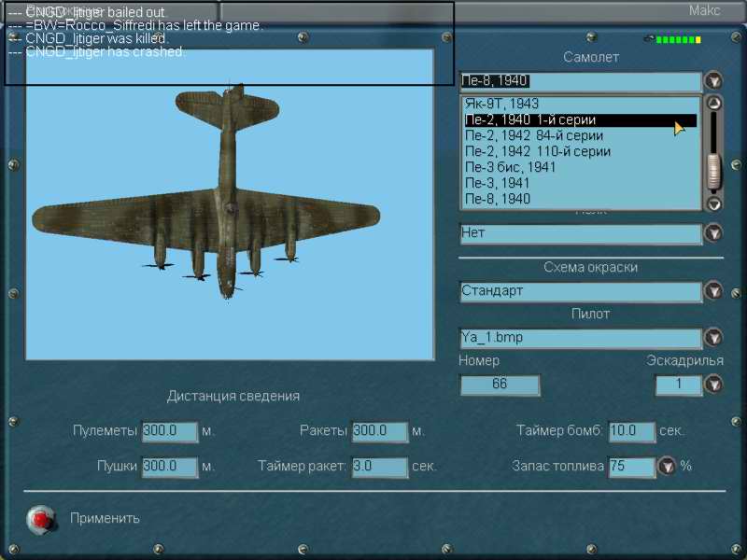The height and width of the screenshot is (560, 747).
Task: Focus the Таймер ракет field
Action: pos(380,467)
